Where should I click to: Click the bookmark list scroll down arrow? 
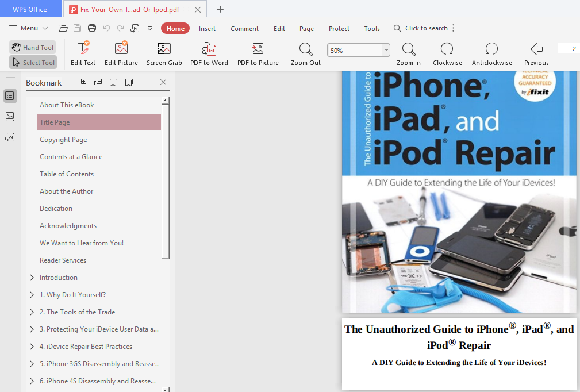pyautogui.click(x=166, y=389)
